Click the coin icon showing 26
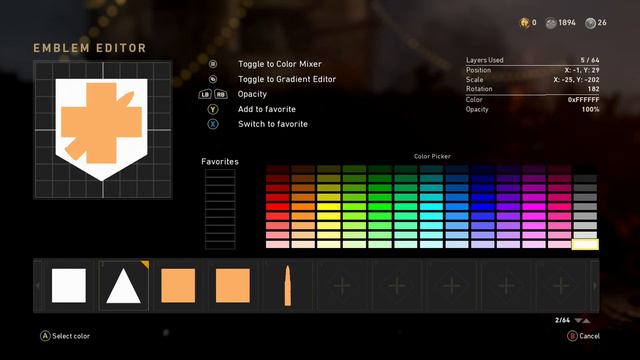This screenshot has height=360, width=640. [590, 23]
